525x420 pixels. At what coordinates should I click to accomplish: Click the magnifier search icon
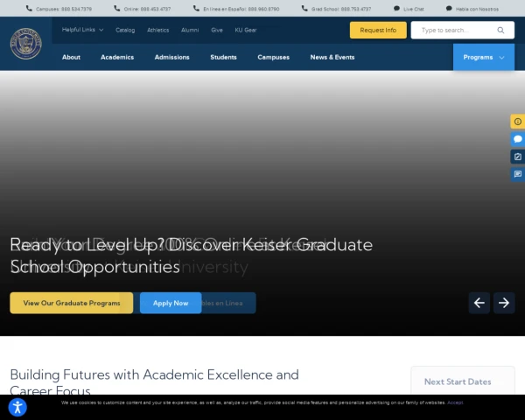point(500,30)
